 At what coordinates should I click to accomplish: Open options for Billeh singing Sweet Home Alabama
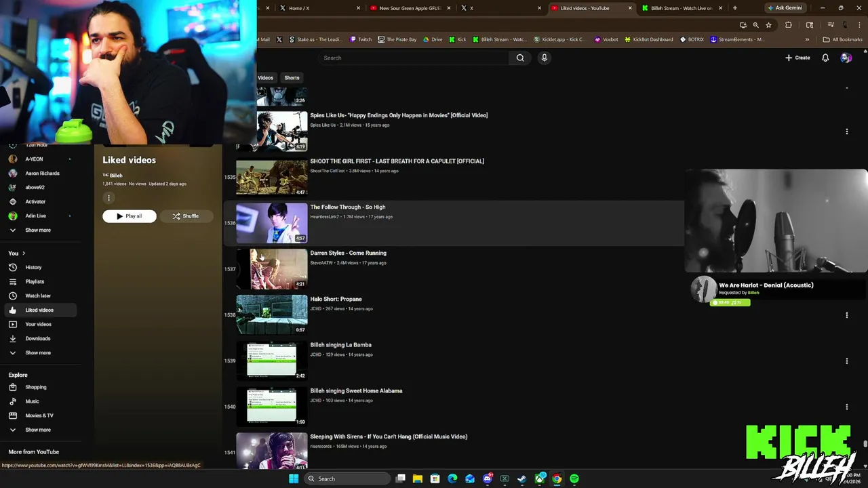846,407
